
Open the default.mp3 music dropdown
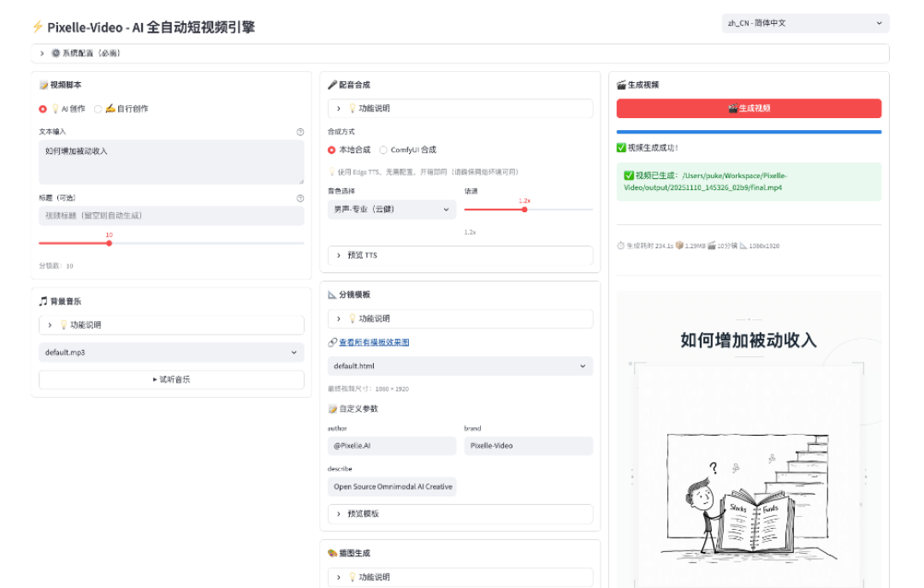click(171, 352)
